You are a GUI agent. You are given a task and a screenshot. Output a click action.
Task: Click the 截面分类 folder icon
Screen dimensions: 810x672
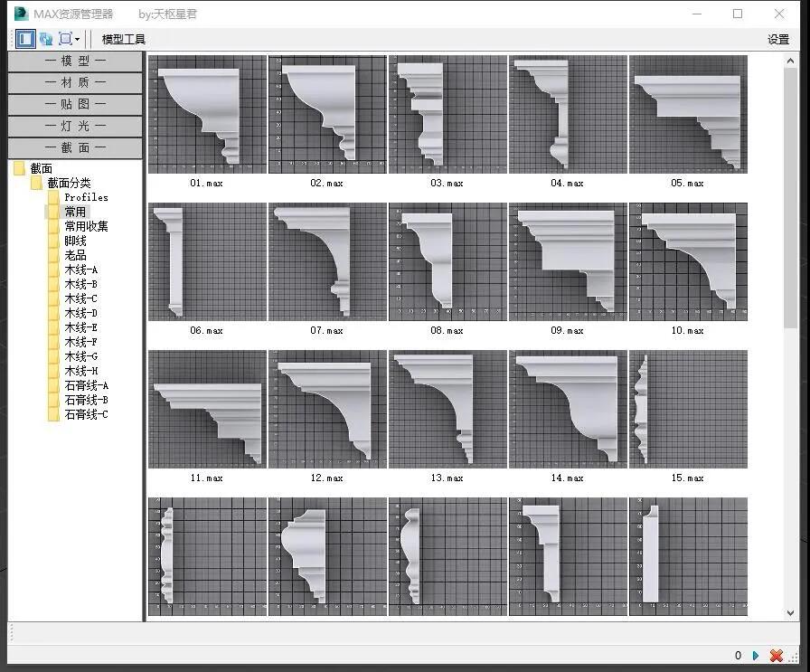coord(37,183)
